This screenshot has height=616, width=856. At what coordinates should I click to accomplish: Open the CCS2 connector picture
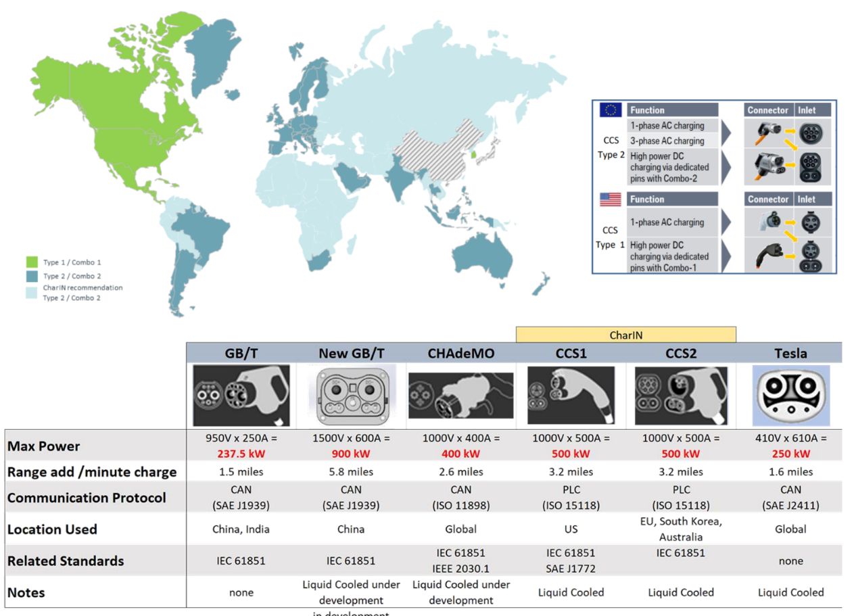(681, 396)
